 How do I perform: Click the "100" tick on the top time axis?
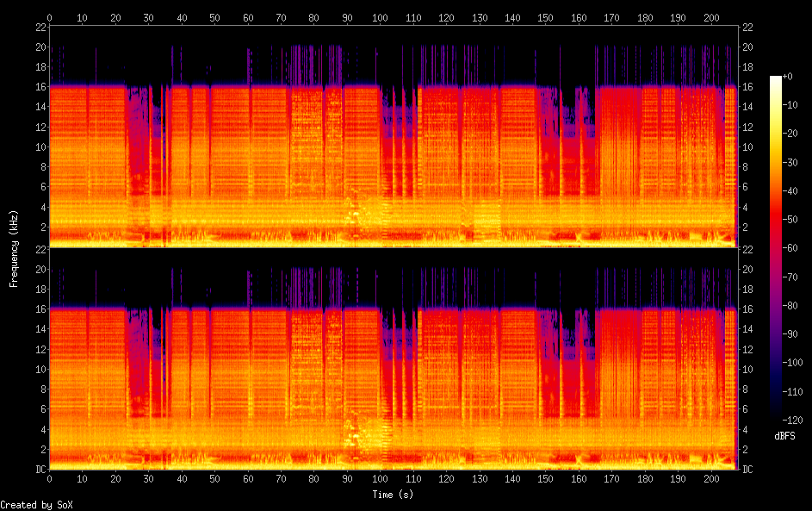click(380, 16)
